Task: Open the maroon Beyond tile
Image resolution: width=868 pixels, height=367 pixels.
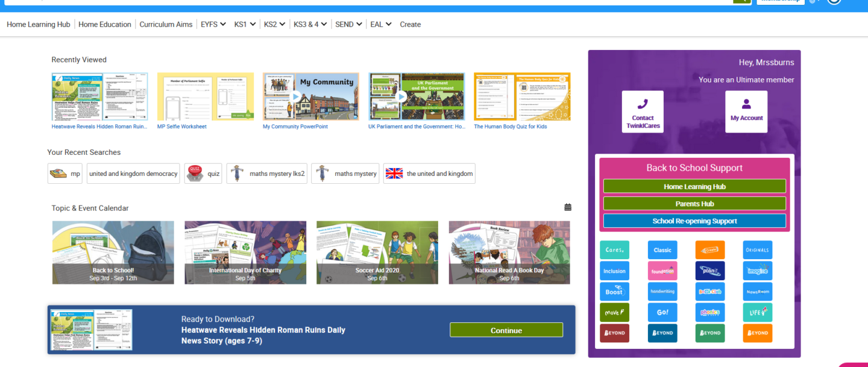Action: (614, 333)
